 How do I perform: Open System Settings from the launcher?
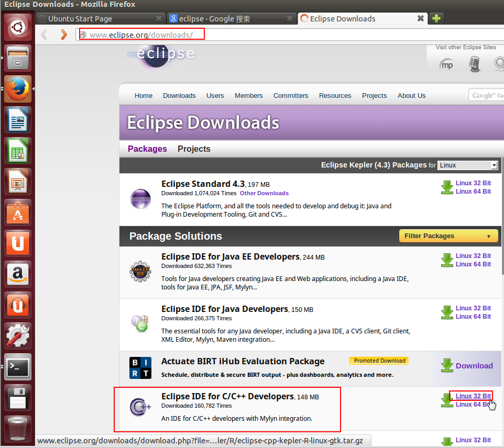pos(18,335)
